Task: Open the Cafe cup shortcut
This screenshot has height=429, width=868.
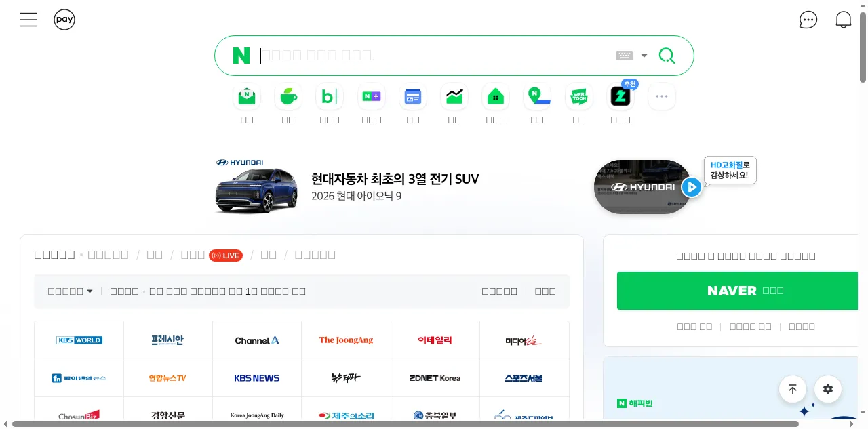Action: (x=288, y=97)
